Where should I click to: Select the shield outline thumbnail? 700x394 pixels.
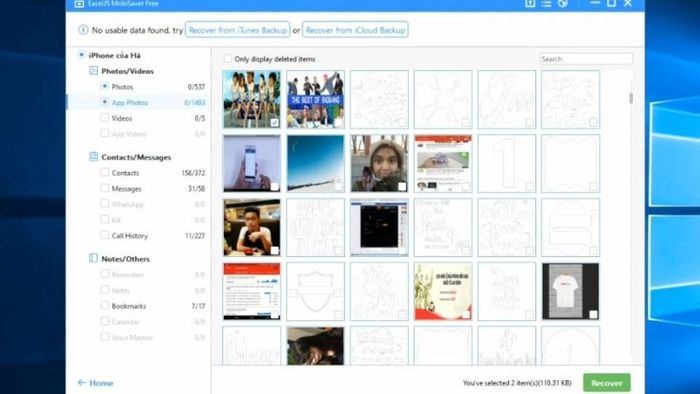tap(316, 291)
